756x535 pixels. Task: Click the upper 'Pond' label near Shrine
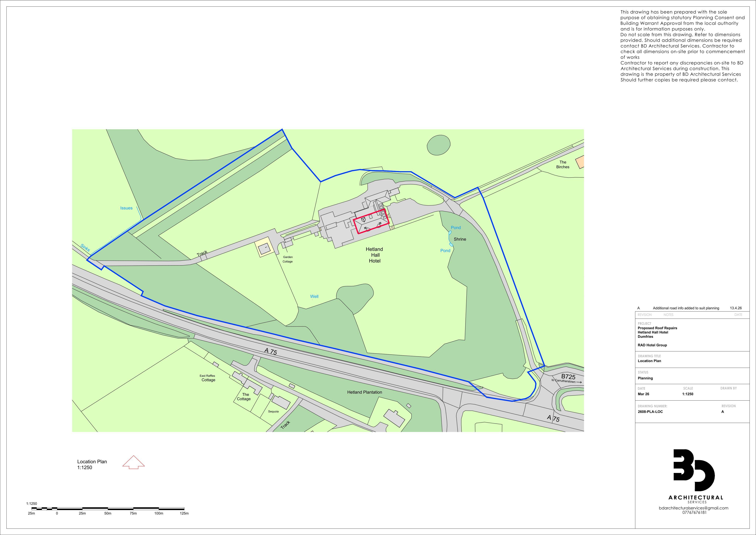pyautogui.click(x=456, y=228)
